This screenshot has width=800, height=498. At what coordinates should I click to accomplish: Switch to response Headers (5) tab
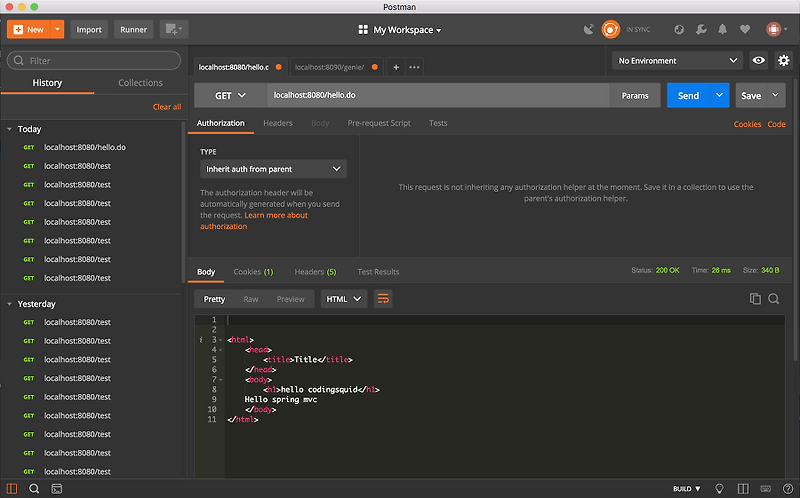click(x=315, y=272)
